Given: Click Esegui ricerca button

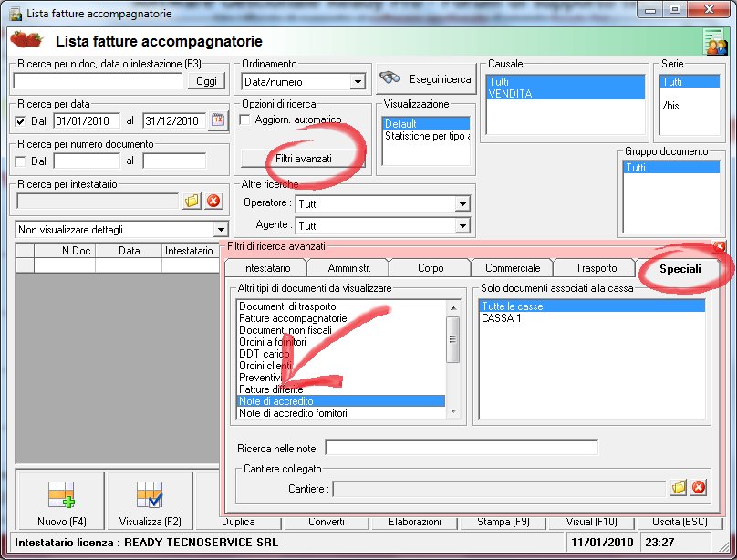Looking at the screenshot, I should [x=426, y=79].
